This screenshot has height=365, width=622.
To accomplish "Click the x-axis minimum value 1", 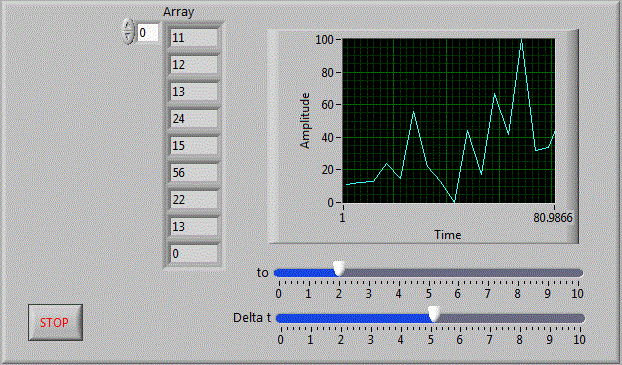I will [342, 218].
